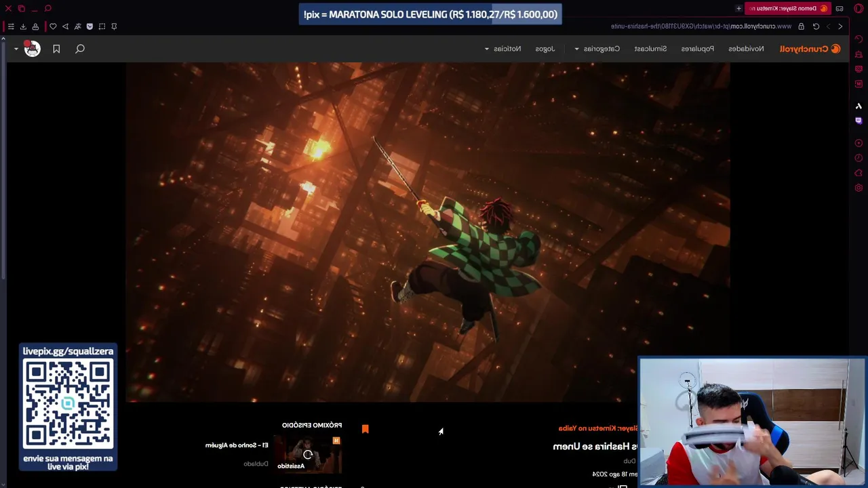Click the shield ad blocker icon

[90, 26]
